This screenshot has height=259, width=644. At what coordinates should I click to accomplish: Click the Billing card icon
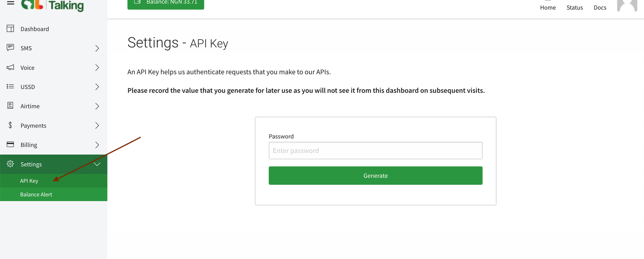(10, 145)
